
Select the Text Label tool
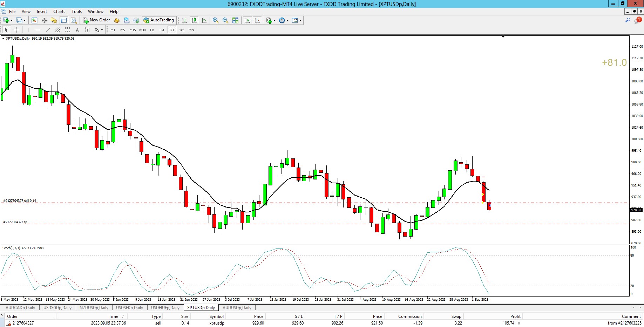coord(87,30)
